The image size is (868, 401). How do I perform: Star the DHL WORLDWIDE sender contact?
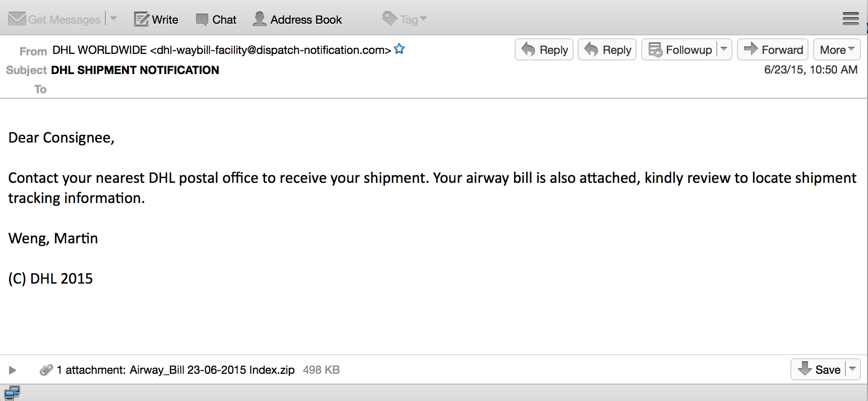(399, 49)
